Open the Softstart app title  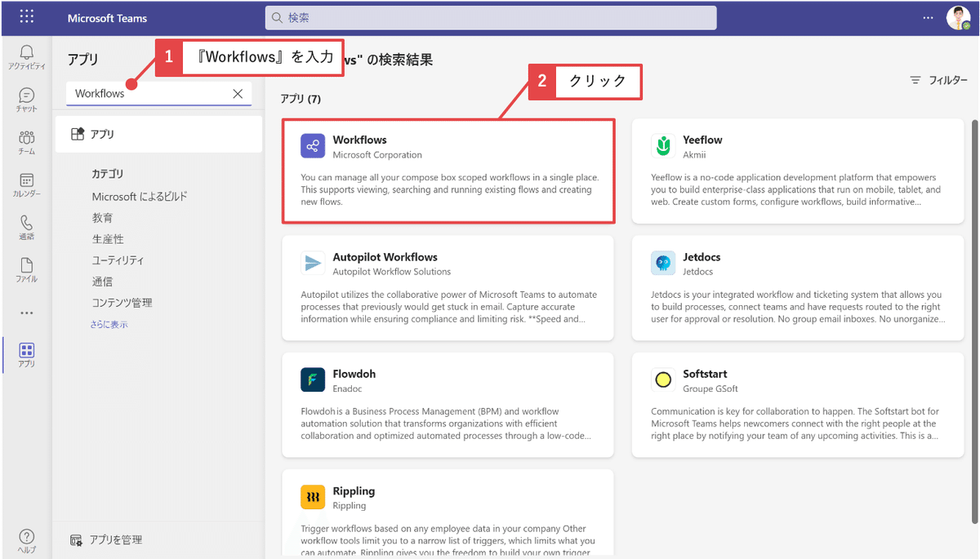705,374
